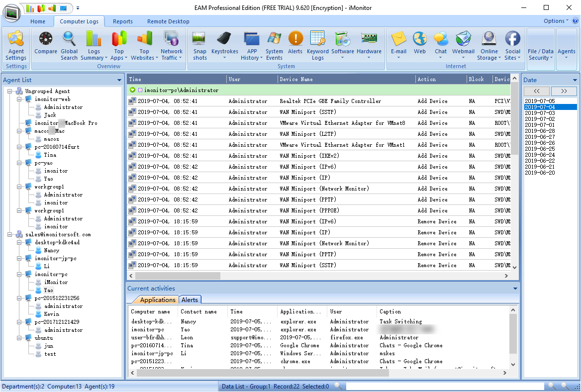Viewport: 581px width, 392px height.
Task: Collapse the Ungrouped Agent tree node
Action: pos(10,91)
